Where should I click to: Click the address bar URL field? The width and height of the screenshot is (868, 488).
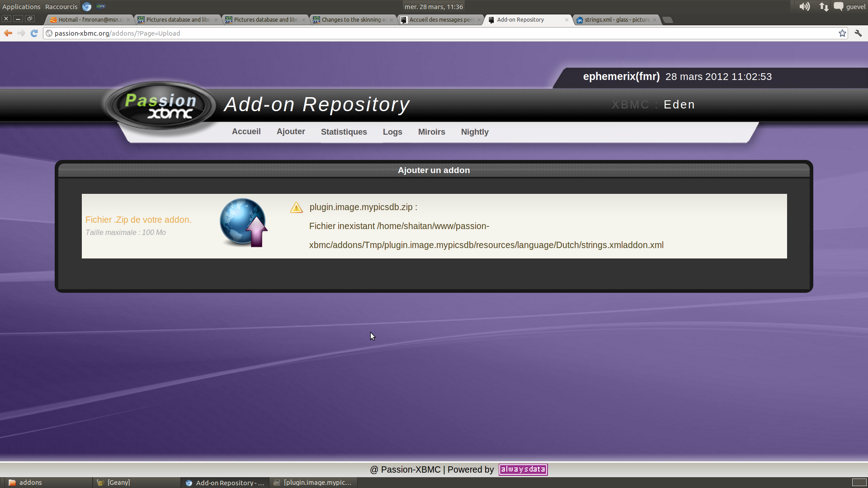[x=445, y=33]
